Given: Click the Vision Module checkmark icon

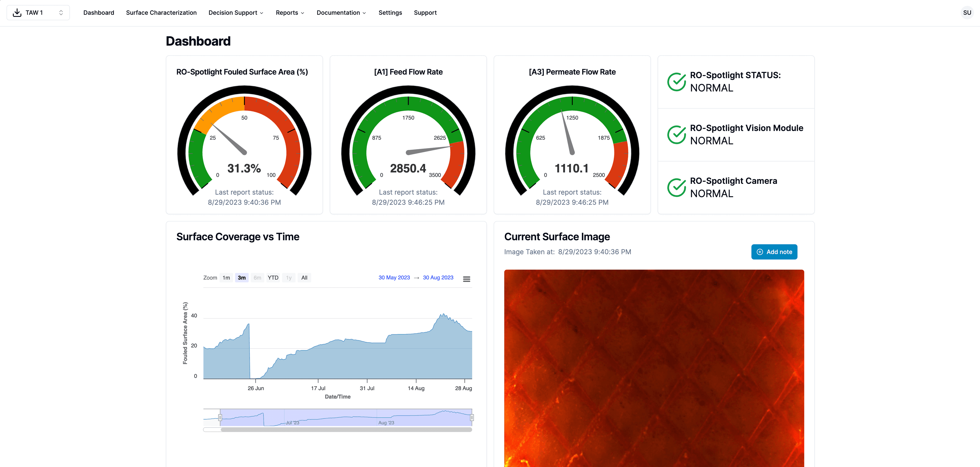Looking at the screenshot, I should [x=676, y=134].
